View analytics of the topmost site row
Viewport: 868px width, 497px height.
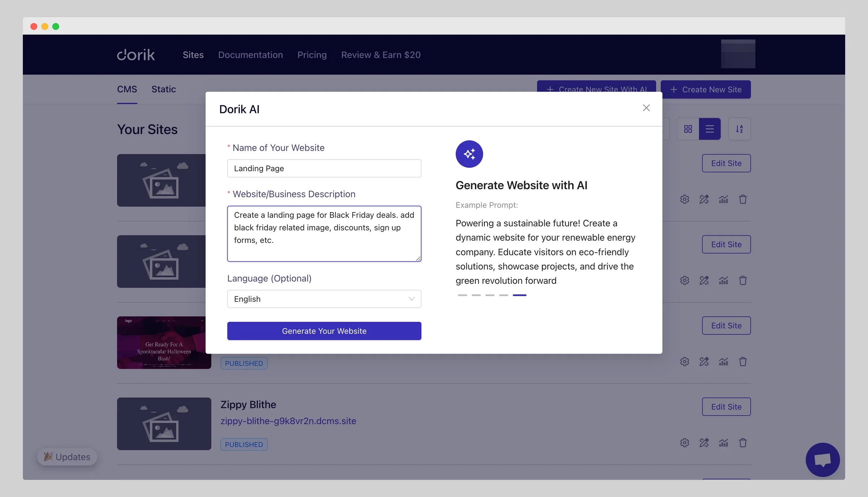(723, 199)
